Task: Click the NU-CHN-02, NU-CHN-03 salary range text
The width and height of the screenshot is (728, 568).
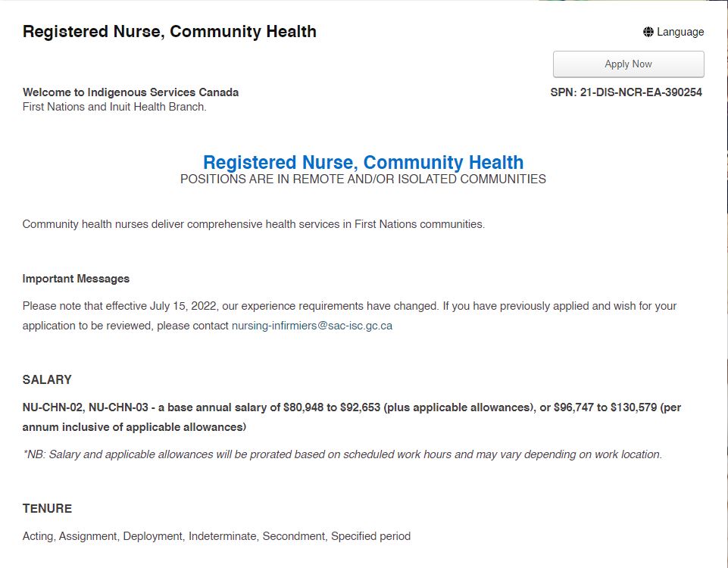Action: [352, 407]
